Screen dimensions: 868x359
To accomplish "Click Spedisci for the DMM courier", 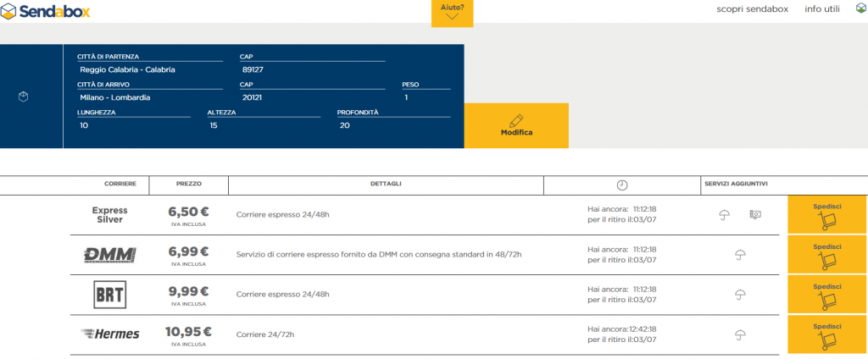I will tap(827, 255).
